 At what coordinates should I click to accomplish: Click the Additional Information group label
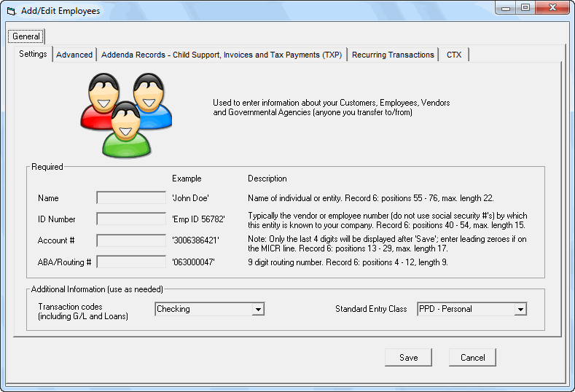click(x=97, y=289)
